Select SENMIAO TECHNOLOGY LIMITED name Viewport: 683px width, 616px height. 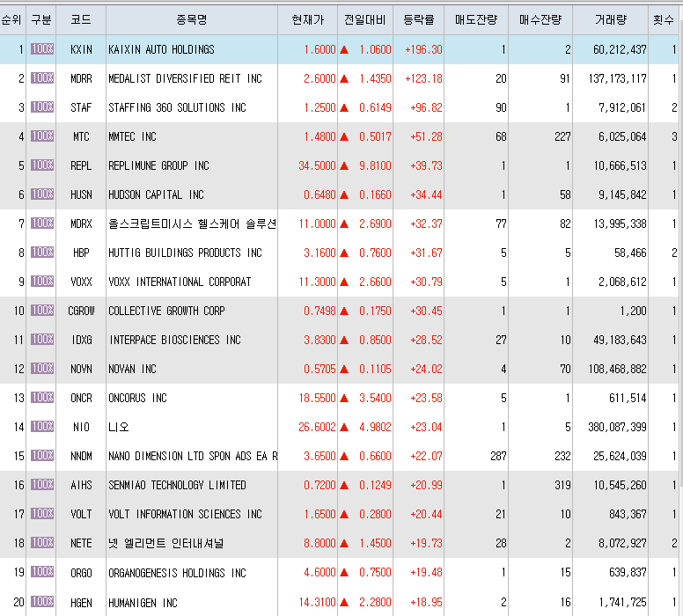(177, 485)
